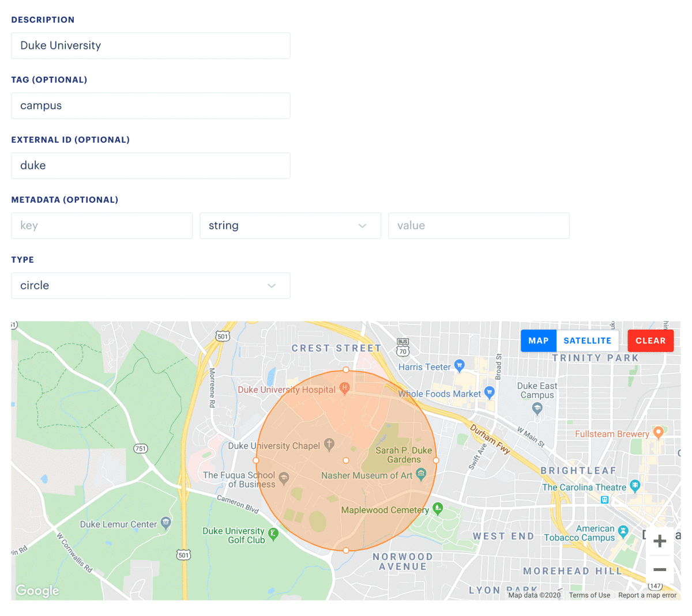Click the Duke Lemur Center pin
The height and width of the screenshot is (616, 692).
pyautogui.click(x=166, y=523)
